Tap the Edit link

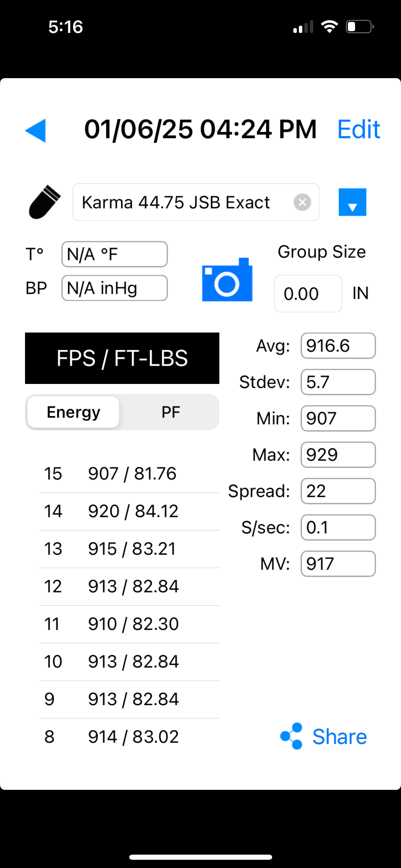pyautogui.click(x=359, y=130)
